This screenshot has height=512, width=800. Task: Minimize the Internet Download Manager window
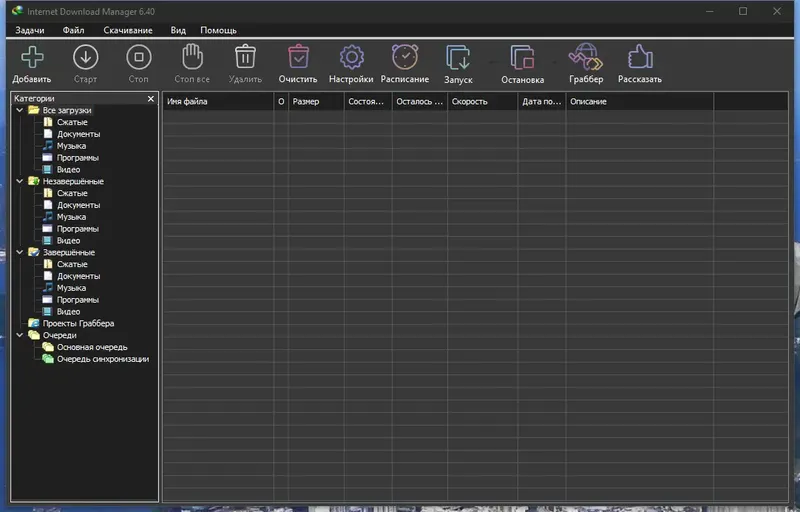[x=709, y=11]
